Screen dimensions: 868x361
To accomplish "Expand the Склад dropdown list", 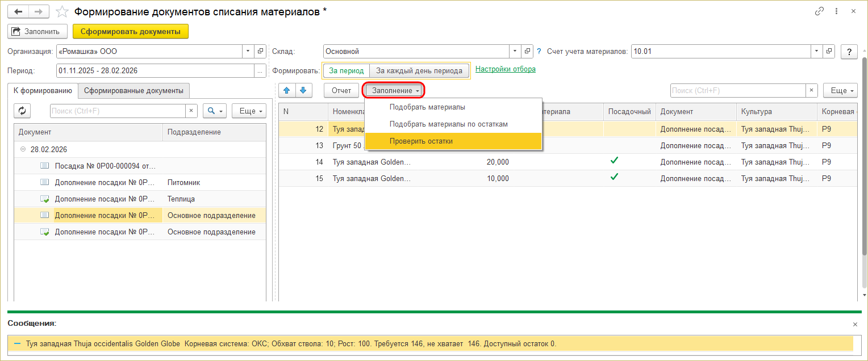I will [515, 51].
